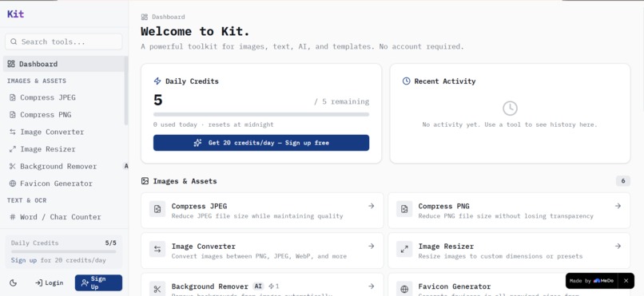Image resolution: width=644 pixels, height=296 pixels.
Task: Click the Image Resizer sidebar expand icon
Action: 13,149
